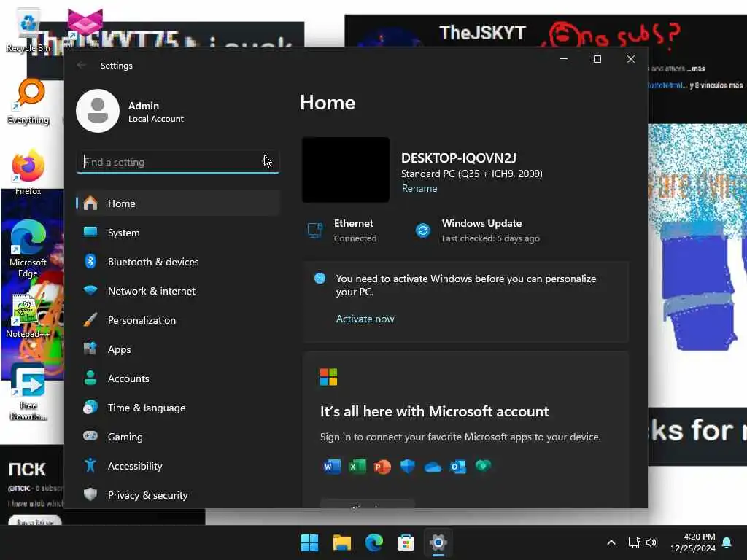
Task: Click the Defender shield app icon
Action: click(x=407, y=466)
